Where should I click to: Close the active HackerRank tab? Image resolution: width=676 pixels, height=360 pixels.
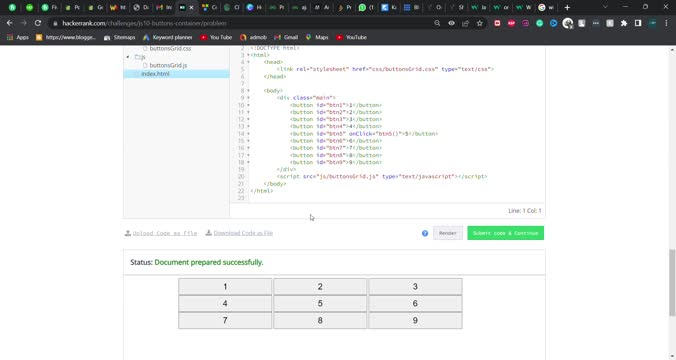[191, 7]
